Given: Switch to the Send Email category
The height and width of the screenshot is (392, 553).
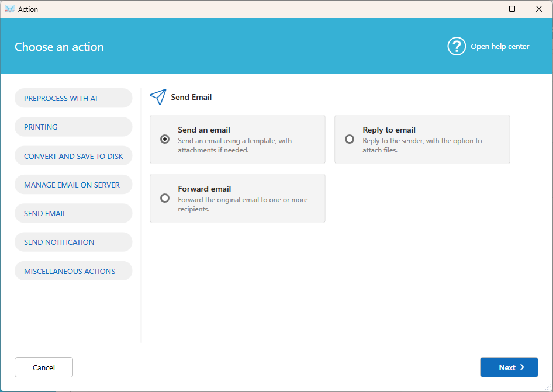Looking at the screenshot, I should coord(73,213).
